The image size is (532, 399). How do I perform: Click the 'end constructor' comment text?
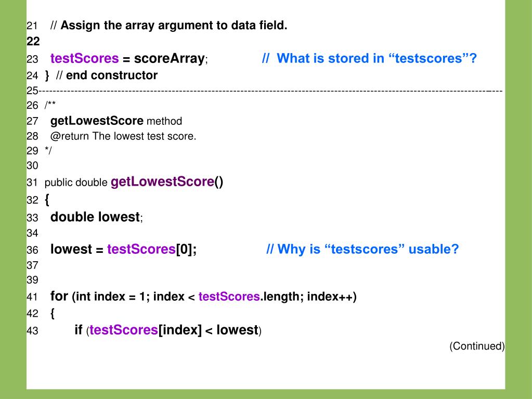(107, 75)
